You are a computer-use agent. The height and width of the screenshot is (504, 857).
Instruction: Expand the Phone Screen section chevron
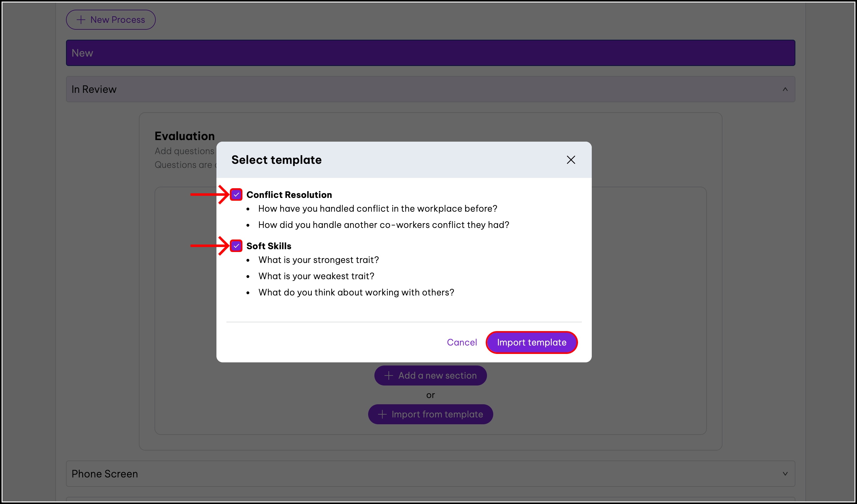(785, 474)
